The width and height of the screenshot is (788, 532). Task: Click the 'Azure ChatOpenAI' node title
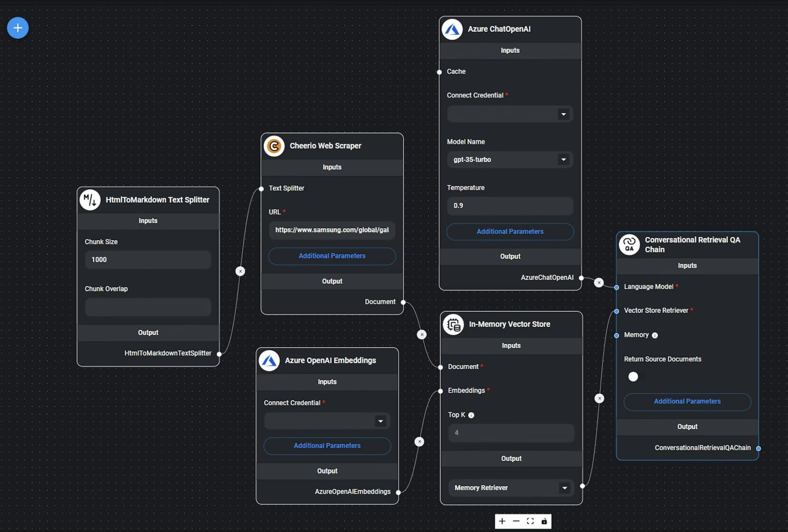tap(499, 29)
